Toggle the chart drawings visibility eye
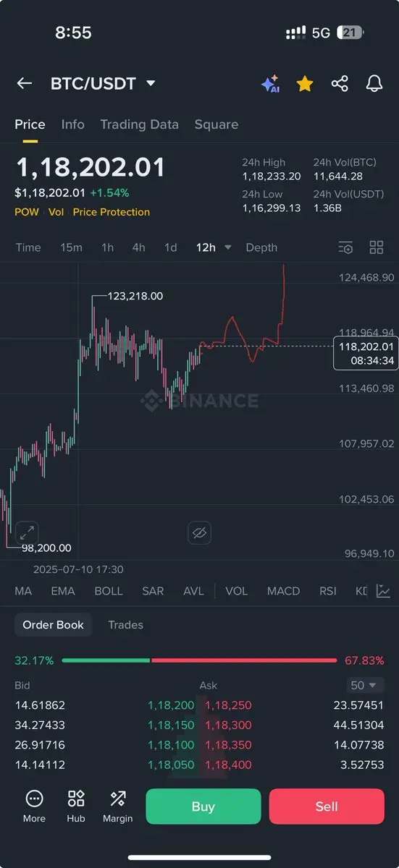The height and width of the screenshot is (868, 399). click(x=199, y=534)
